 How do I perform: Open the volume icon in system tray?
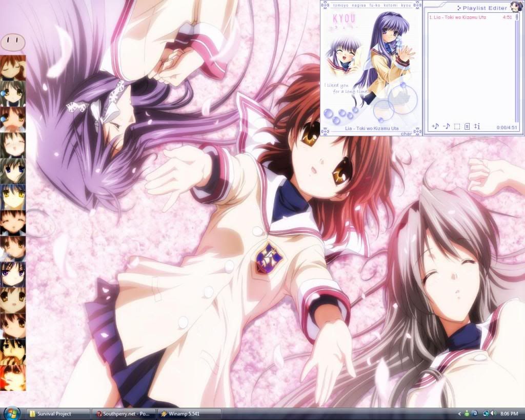493,414
